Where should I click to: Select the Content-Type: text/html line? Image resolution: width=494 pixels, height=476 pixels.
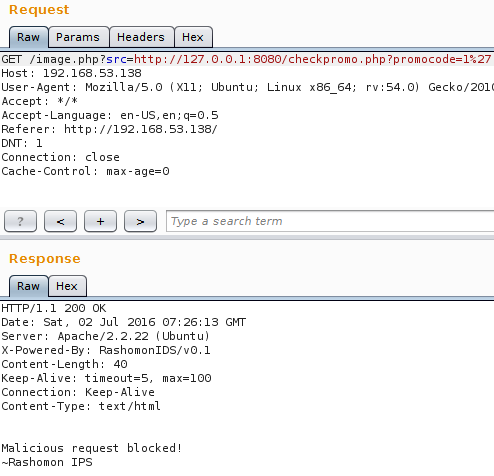pyautogui.click(x=81, y=406)
